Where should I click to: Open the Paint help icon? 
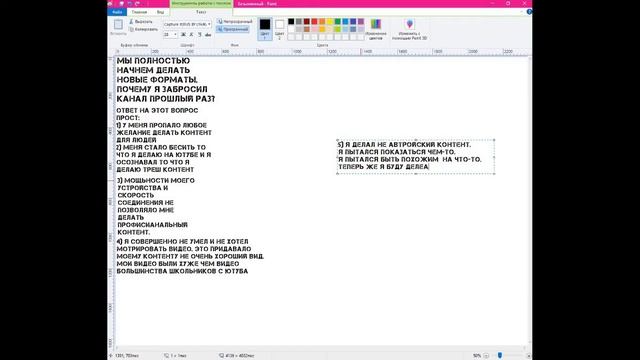529,12
